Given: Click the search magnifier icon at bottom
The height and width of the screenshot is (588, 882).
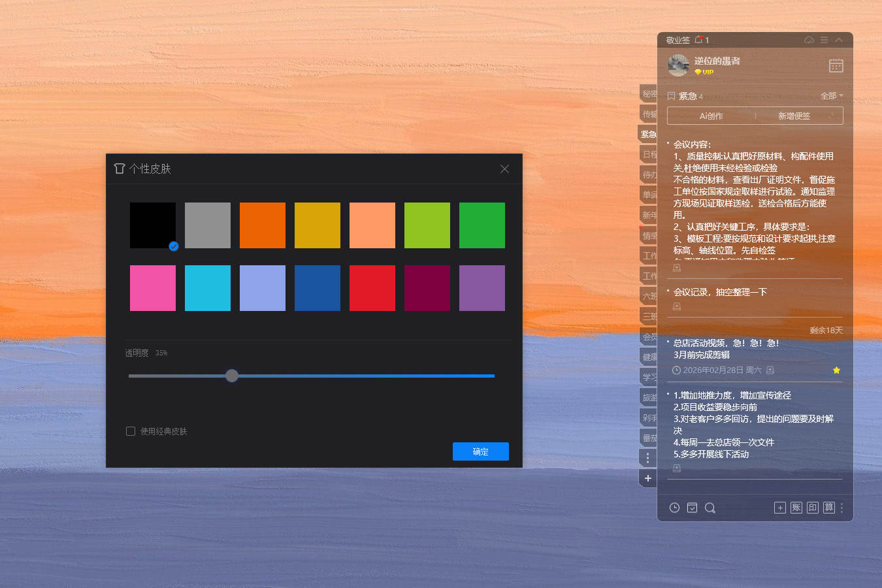Looking at the screenshot, I should coord(710,508).
